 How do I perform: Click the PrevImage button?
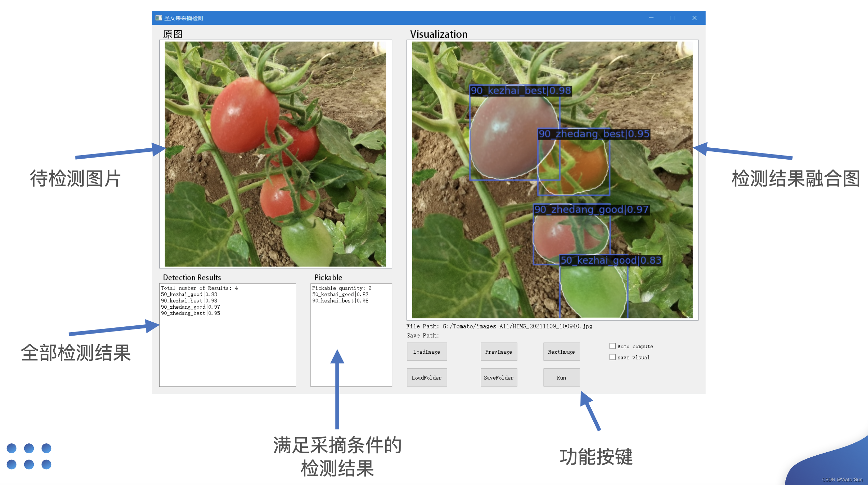click(498, 352)
